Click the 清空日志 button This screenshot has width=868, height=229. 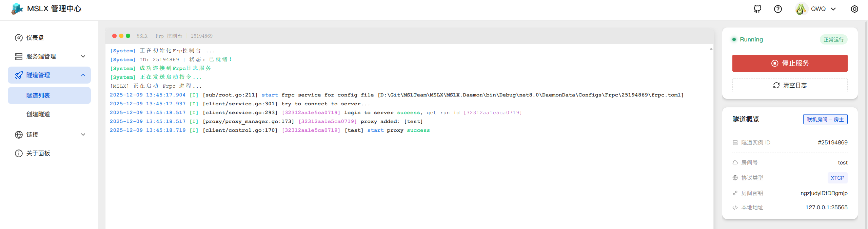pos(790,85)
